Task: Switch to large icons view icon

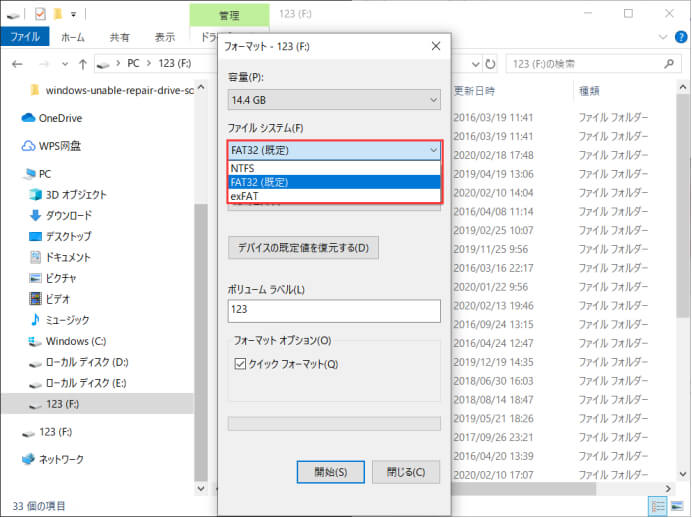Action: 677,506
